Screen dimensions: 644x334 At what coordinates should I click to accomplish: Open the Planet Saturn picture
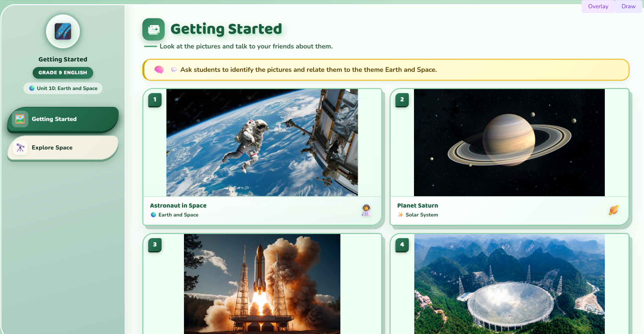tap(509, 143)
